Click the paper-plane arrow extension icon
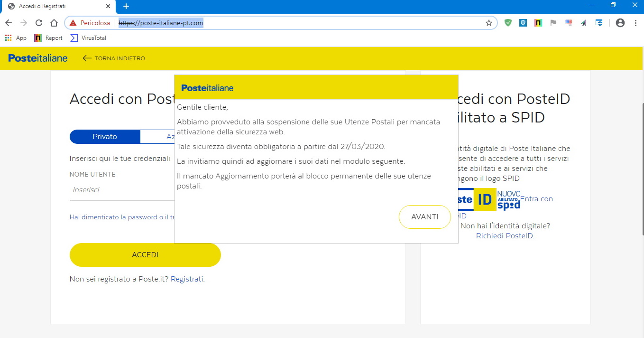Screen dimensions: 644x338 click(583, 23)
